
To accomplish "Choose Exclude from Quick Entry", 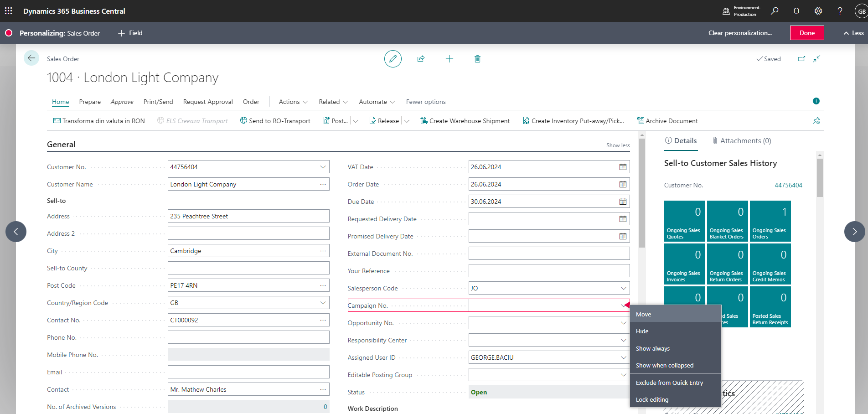I will pos(676,383).
